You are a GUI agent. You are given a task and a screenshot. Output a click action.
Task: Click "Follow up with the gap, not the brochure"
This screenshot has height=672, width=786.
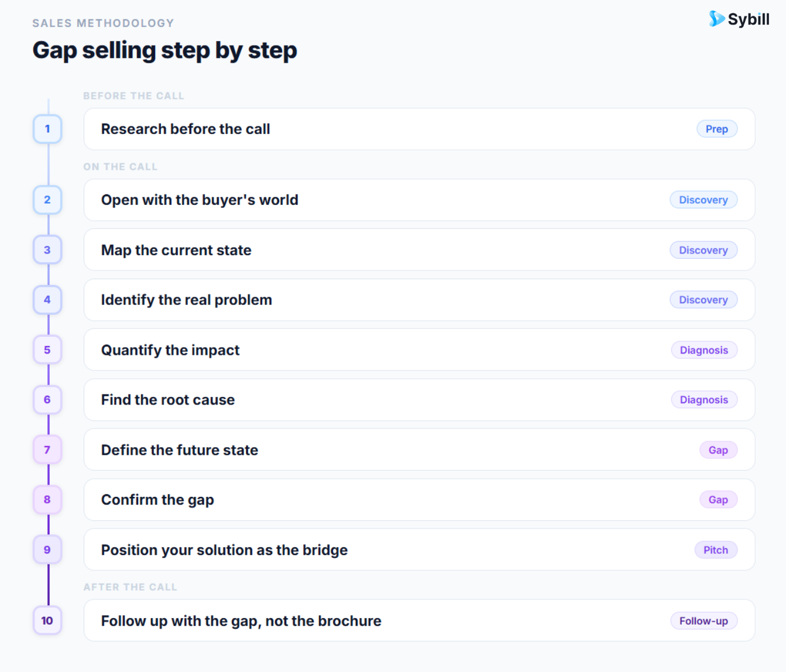pyautogui.click(x=419, y=620)
